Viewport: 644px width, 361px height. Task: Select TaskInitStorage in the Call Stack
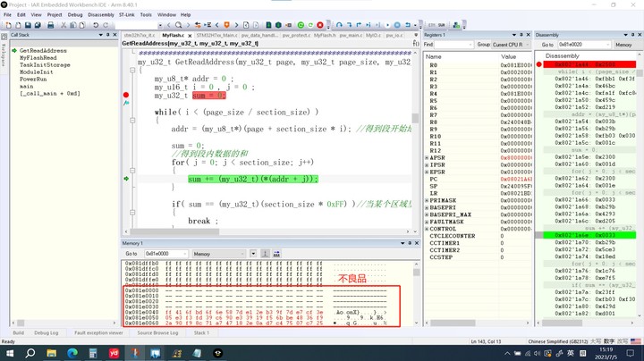click(x=45, y=65)
